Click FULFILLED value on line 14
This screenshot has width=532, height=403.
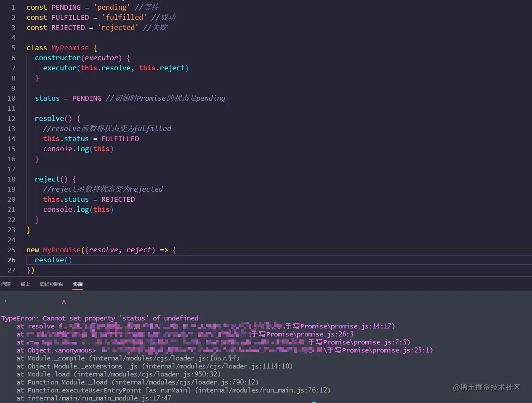pyautogui.click(x=120, y=139)
